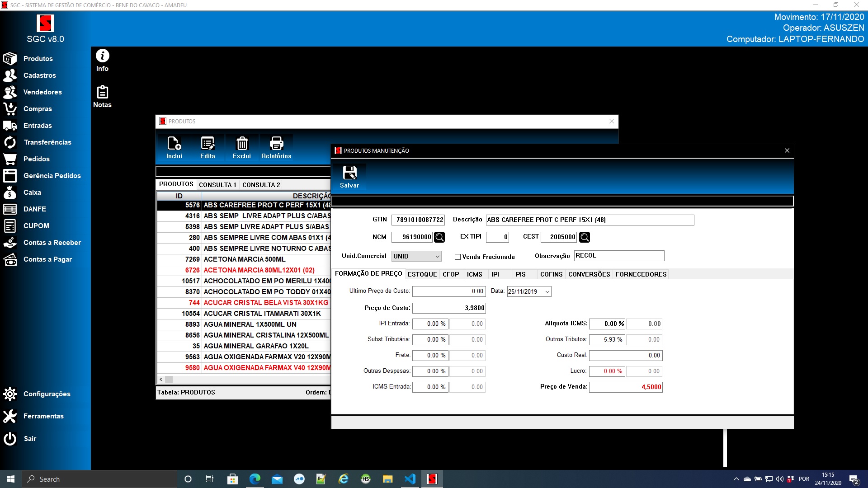
Task: Open the Gerência Pedidos menu item
Action: pos(52,176)
